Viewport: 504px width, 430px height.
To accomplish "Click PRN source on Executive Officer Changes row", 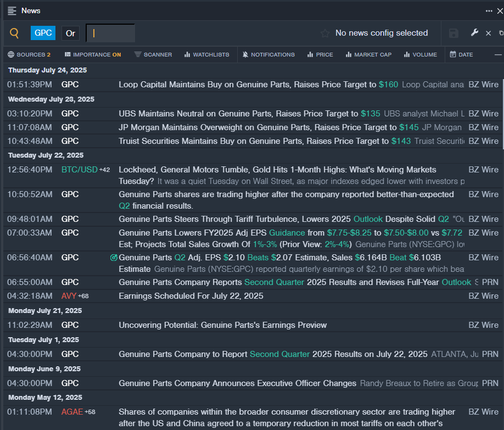I will tap(490, 383).
